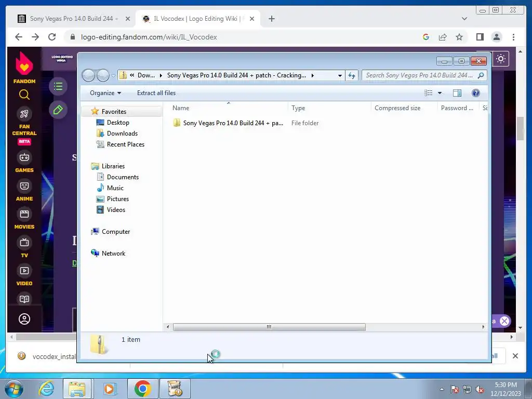The width and height of the screenshot is (532, 399).
Task: Click the Chrome URL address field
Action: [244, 37]
